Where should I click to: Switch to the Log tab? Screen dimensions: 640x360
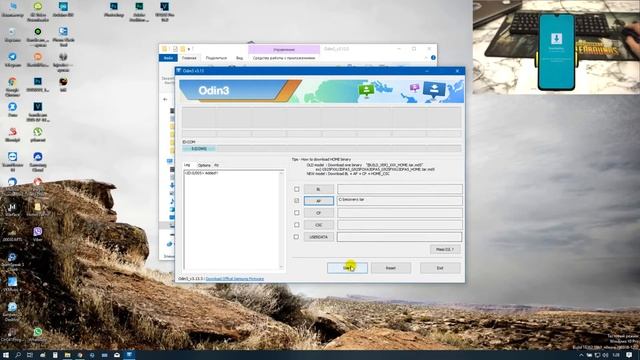click(187, 165)
